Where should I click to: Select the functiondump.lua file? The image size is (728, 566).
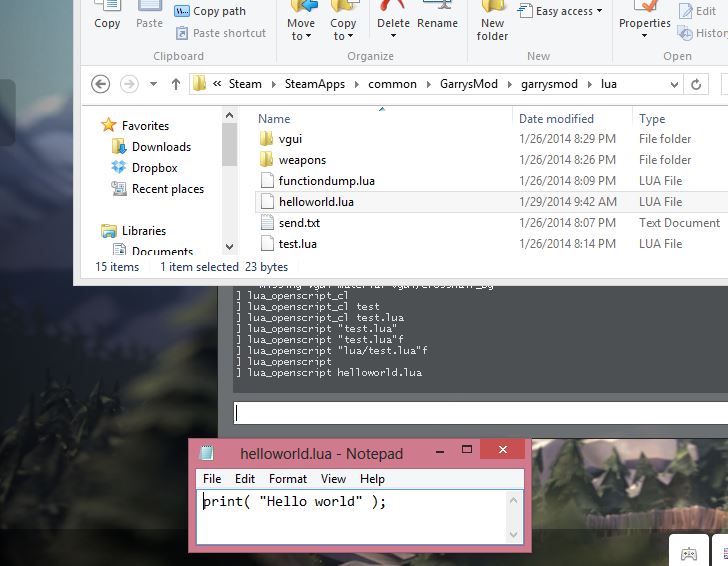tap(326, 181)
